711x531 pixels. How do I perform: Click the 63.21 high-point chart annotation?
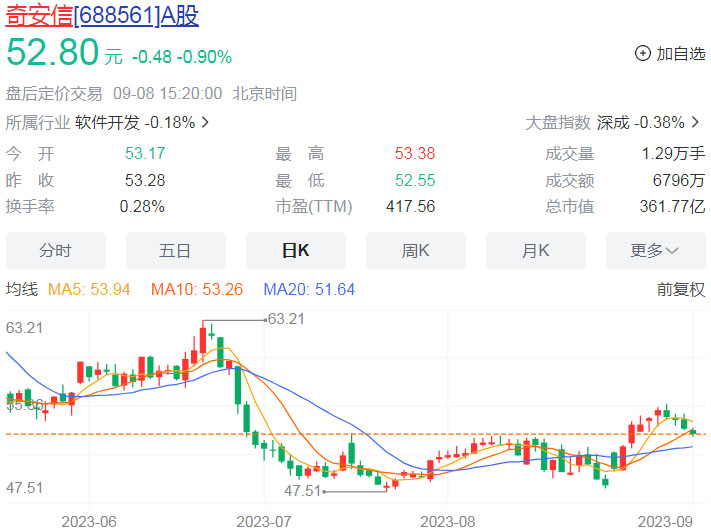tap(286, 319)
